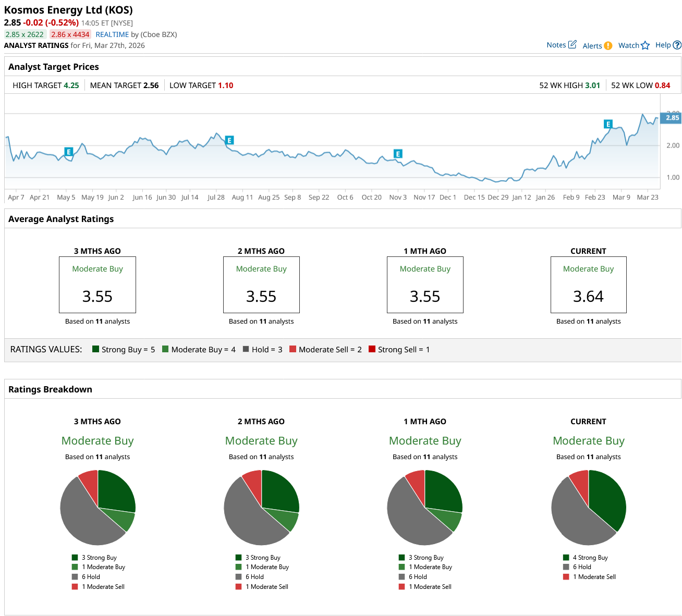Click the HIGH TARGET 4.25 value
682x616 pixels.
pos(71,85)
